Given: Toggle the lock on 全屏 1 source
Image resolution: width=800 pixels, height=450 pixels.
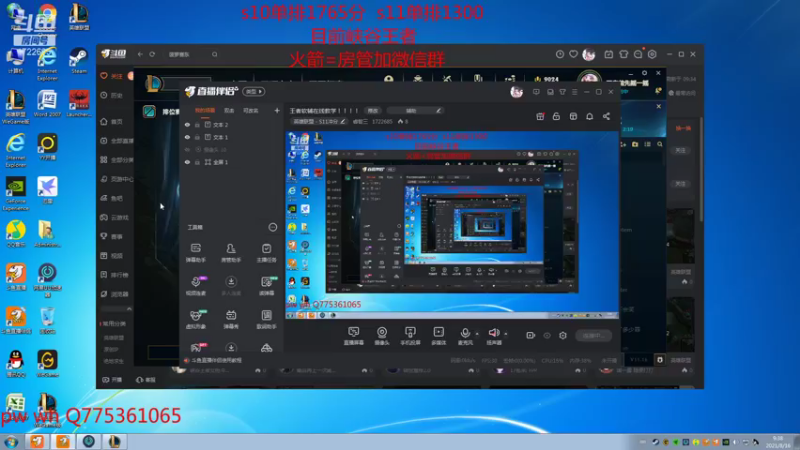Looking at the screenshot, I should [197, 162].
